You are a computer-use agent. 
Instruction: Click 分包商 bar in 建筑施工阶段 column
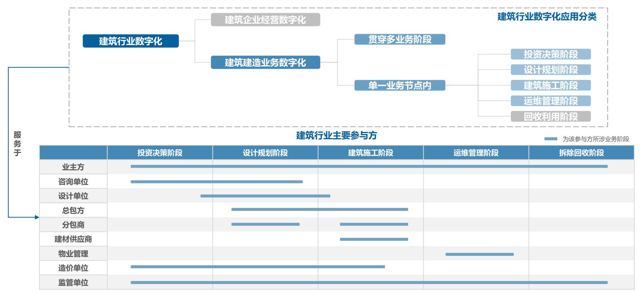click(374, 224)
